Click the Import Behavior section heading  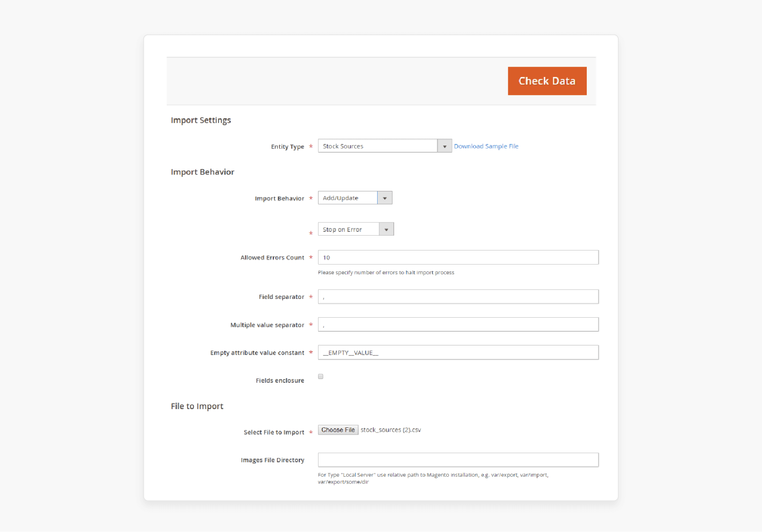[202, 172]
